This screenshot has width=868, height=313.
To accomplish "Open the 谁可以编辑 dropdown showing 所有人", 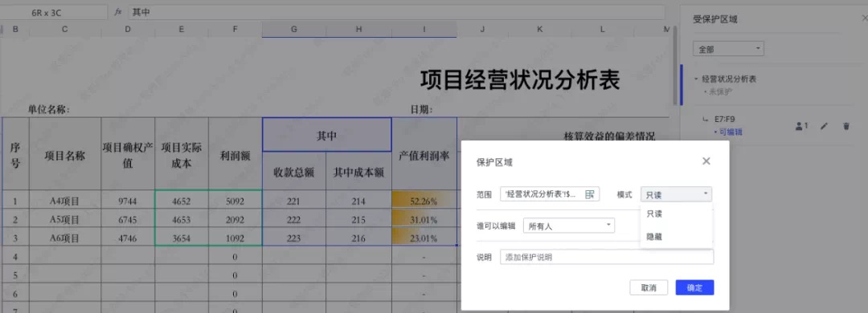I will 569,226.
